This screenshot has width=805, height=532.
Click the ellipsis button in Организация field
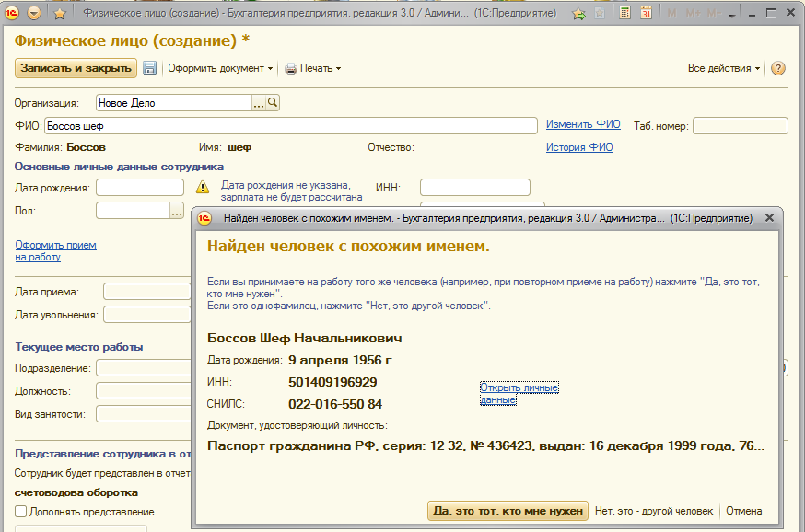coord(259,103)
